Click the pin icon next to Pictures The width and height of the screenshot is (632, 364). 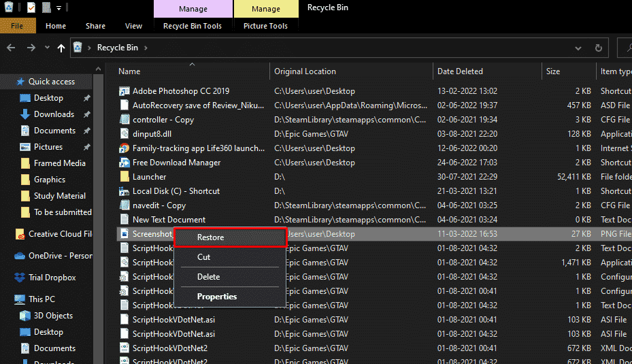(86, 147)
